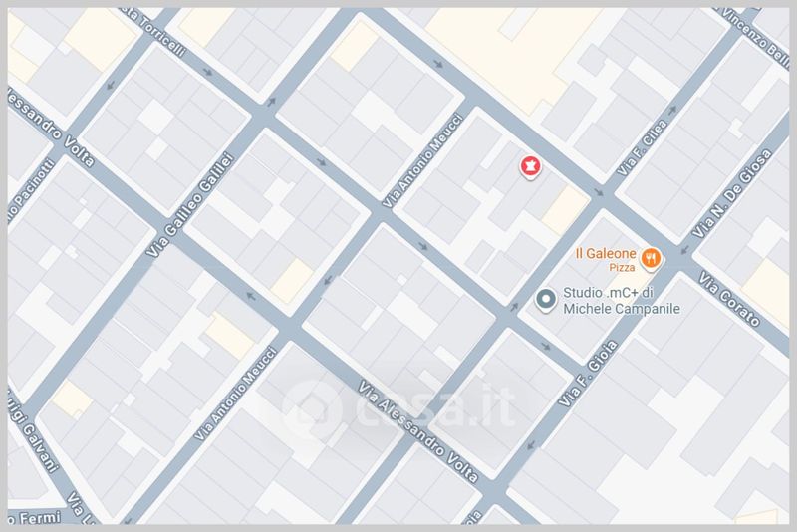
Task: Click the Via F. Gioia street label
Action: coord(588,373)
